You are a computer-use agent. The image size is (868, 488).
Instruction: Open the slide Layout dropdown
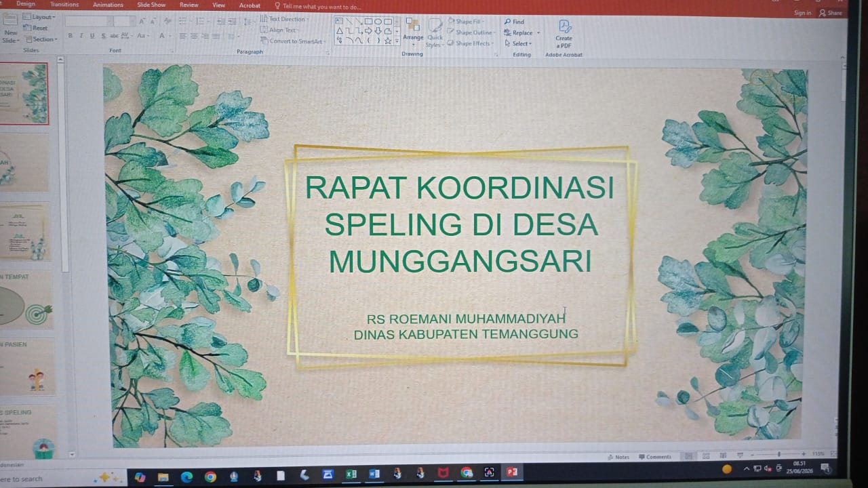[39, 17]
